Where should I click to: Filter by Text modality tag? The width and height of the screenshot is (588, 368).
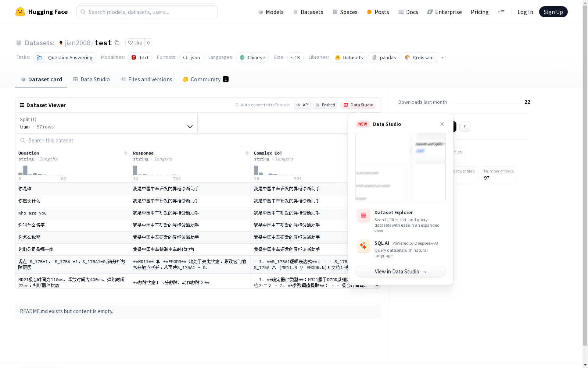tap(140, 57)
